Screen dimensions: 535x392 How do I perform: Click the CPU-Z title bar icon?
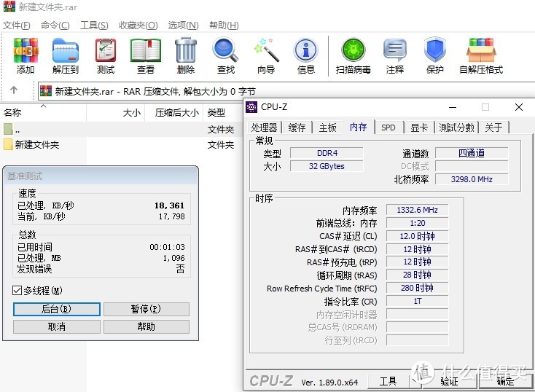pos(251,107)
